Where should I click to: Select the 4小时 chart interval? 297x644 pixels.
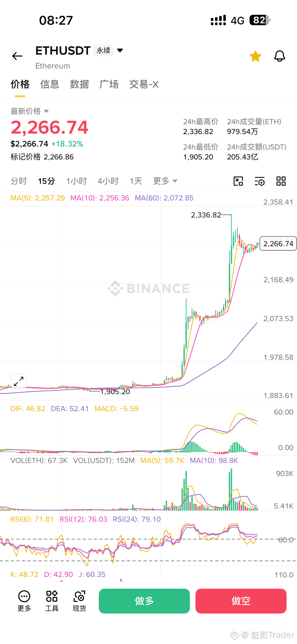108,181
